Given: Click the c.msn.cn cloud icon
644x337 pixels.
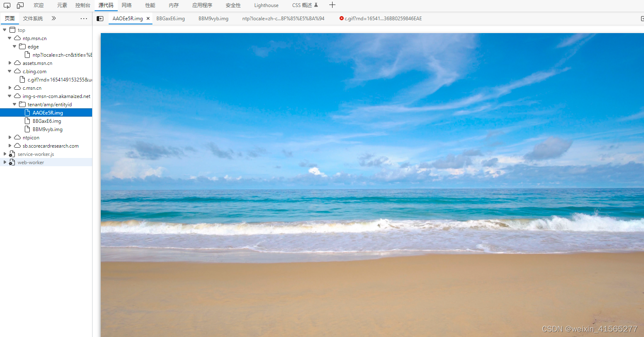Looking at the screenshot, I should click(17, 88).
